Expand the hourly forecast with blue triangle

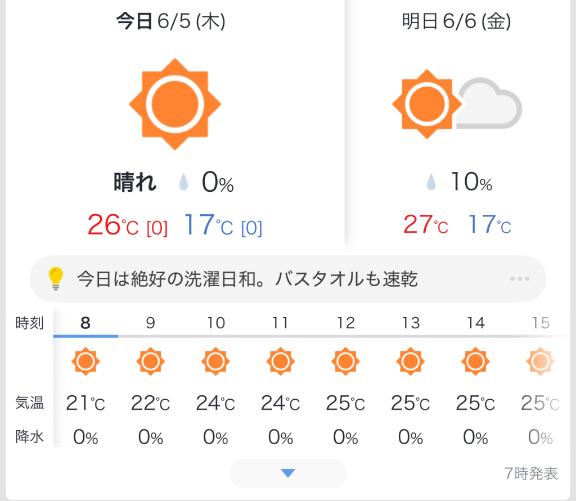click(x=288, y=473)
